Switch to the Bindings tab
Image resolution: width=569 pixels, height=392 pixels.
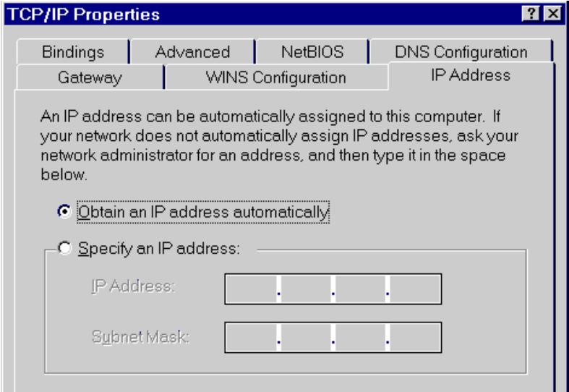click(x=72, y=52)
